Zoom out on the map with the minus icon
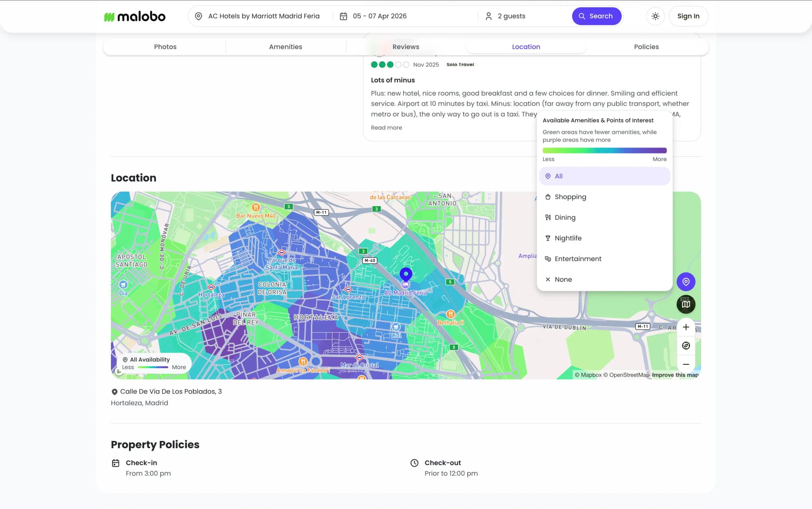Image resolution: width=812 pixels, height=509 pixels. click(x=686, y=364)
